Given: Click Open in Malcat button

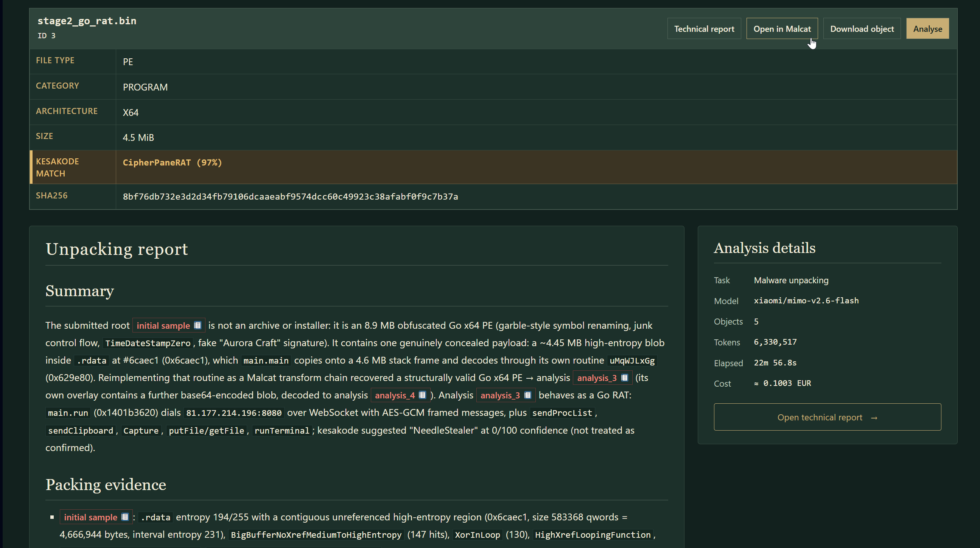Looking at the screenshot, I should pyautogui.click(x=782, y=28).
